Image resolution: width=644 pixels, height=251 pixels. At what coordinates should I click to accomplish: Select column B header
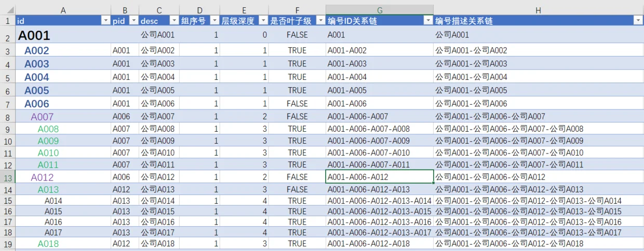point(125,10)
